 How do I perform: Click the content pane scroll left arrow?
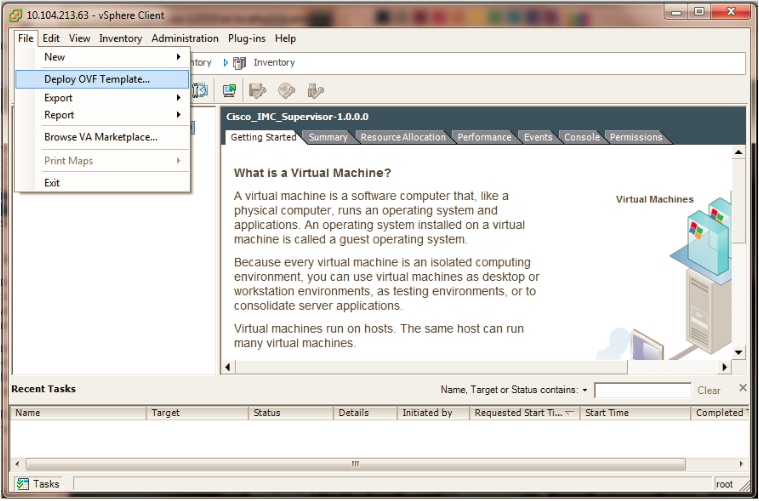(x=228, y=367)
